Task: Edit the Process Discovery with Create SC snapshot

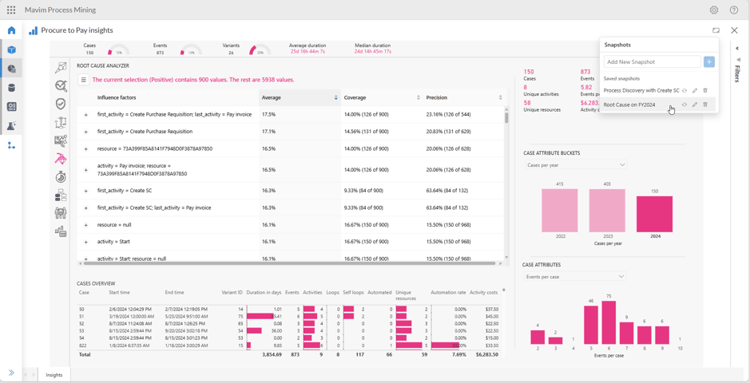Action: tap(695, 90)
